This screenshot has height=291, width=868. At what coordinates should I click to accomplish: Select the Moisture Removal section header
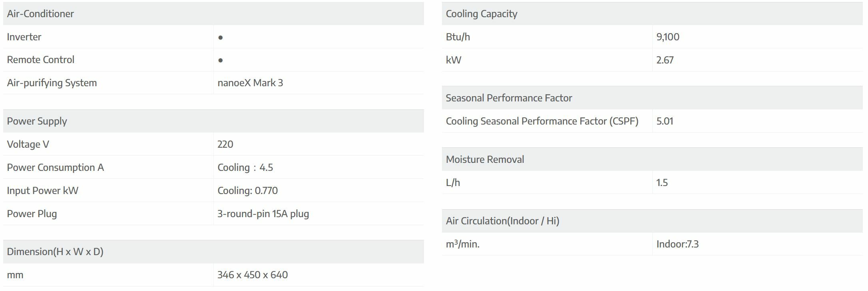coord(484,160)
